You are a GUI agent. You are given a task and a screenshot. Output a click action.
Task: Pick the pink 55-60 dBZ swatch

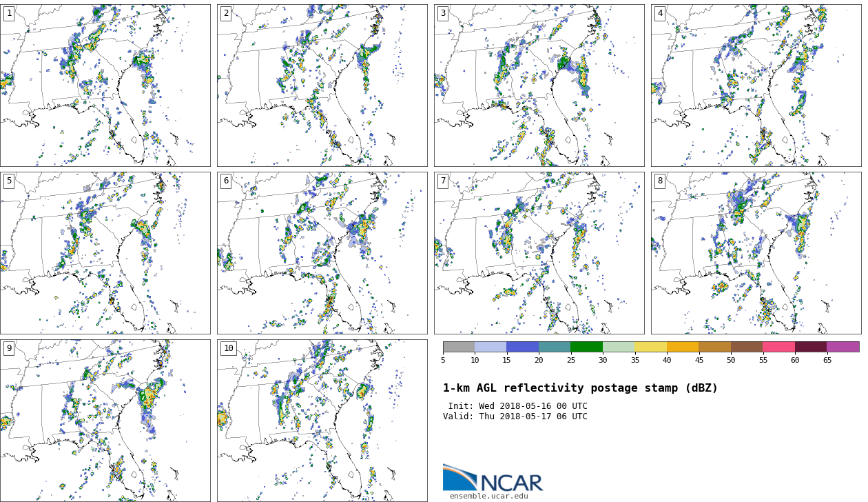pyautogui.click(x=778, y=347)
